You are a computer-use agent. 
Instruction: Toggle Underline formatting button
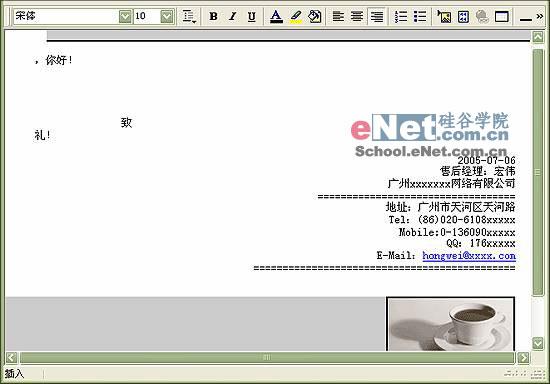point(251,16)
